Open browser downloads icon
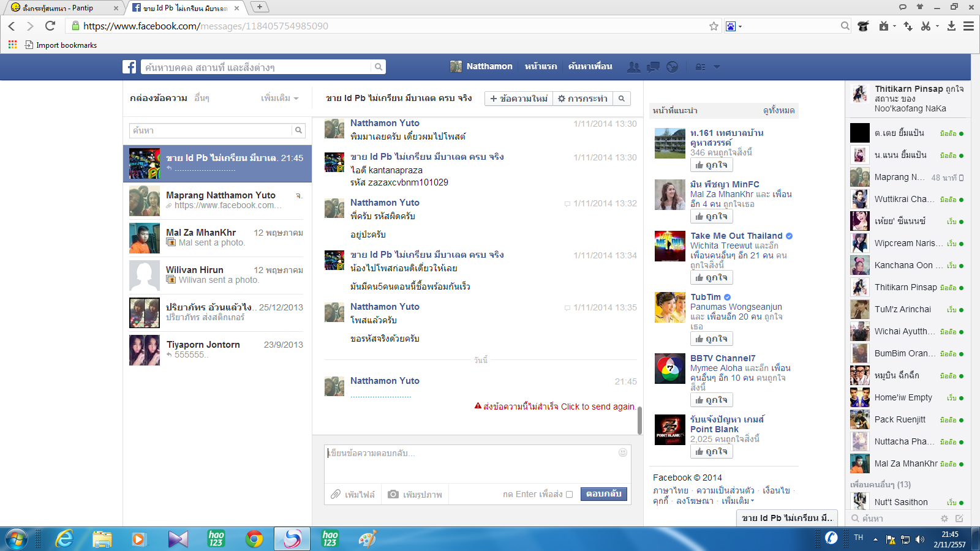Viewport: 980px width, 551px height. (x=951, y=26)
